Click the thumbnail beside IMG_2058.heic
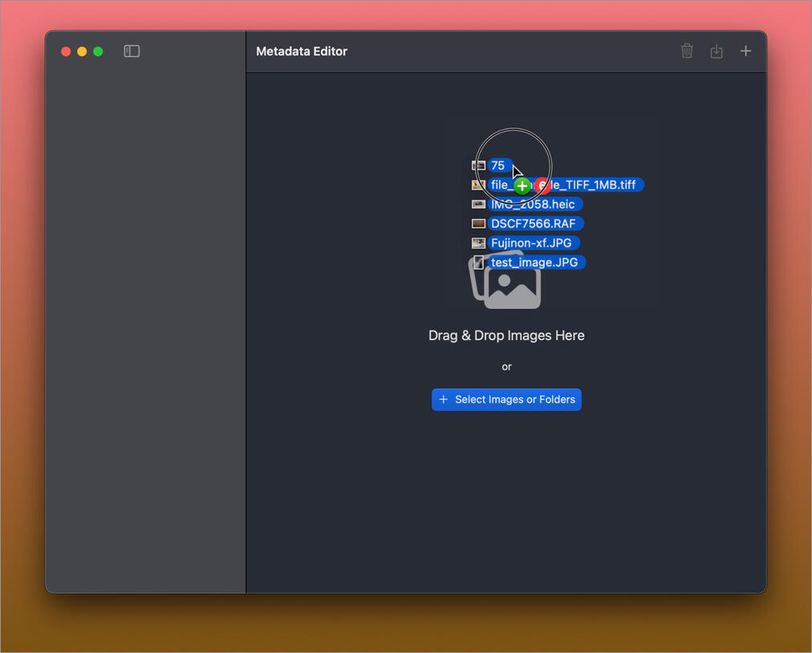Viewport: 812px width, 653px height. tap(478, 205)
